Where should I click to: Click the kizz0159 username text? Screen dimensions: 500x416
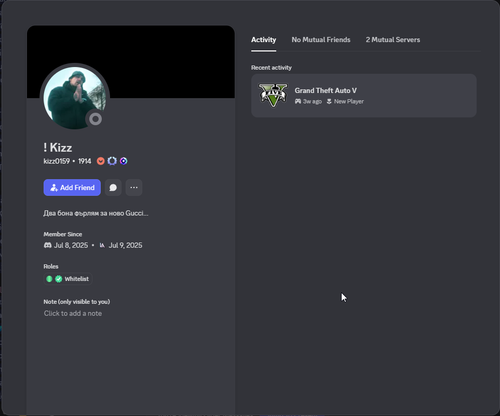point(57,161)
